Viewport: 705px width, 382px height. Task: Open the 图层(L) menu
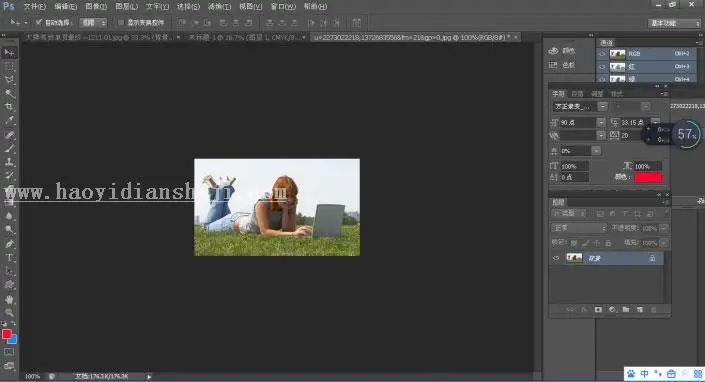(126, 7)
